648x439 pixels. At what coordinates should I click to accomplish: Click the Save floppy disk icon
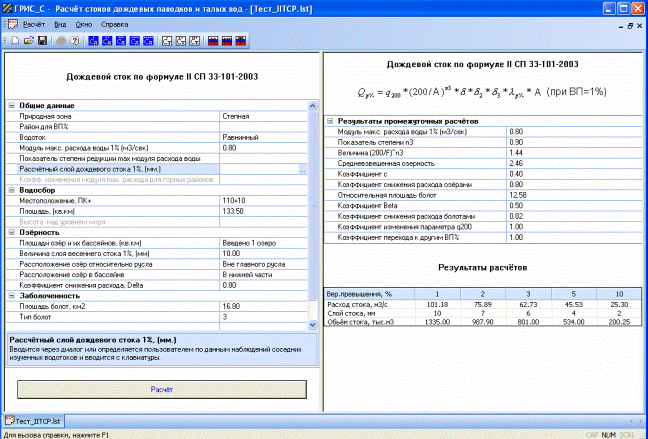pyautogui.click(x=42, y=41)
